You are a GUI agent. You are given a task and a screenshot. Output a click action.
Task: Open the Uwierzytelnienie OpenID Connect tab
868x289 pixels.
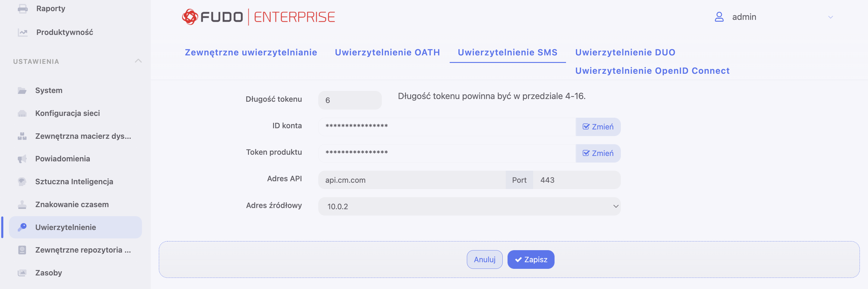click(x=652, y=71)
